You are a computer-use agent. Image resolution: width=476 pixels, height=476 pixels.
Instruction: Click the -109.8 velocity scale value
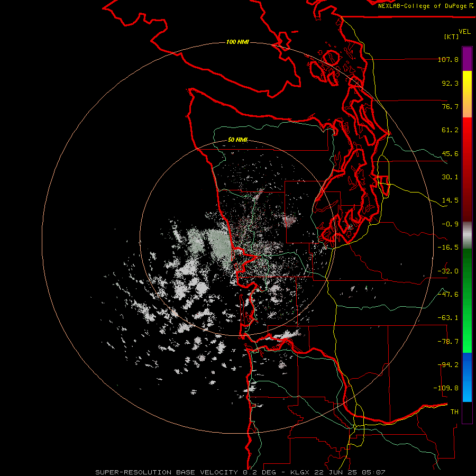pyautogui.click(x=446, y=388)
